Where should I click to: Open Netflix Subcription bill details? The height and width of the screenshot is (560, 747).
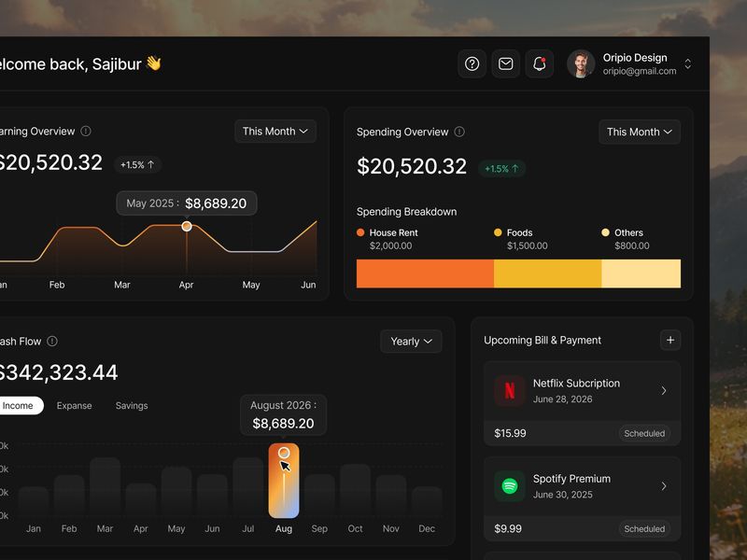664,390
